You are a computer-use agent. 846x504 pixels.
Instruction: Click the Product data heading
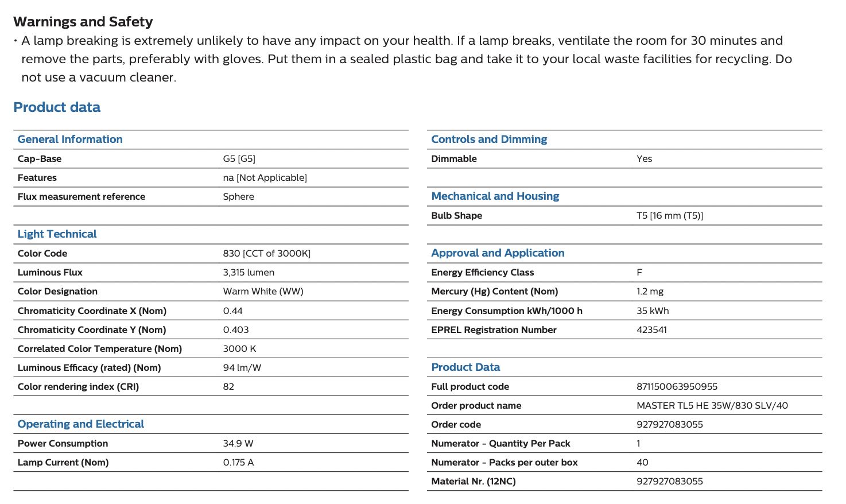57,107
